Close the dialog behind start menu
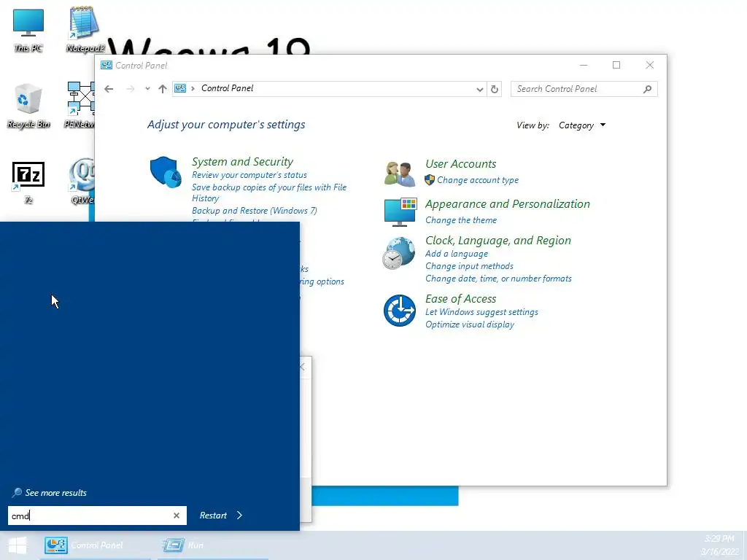This screenshot has height=560, width=747. [303, 367]
